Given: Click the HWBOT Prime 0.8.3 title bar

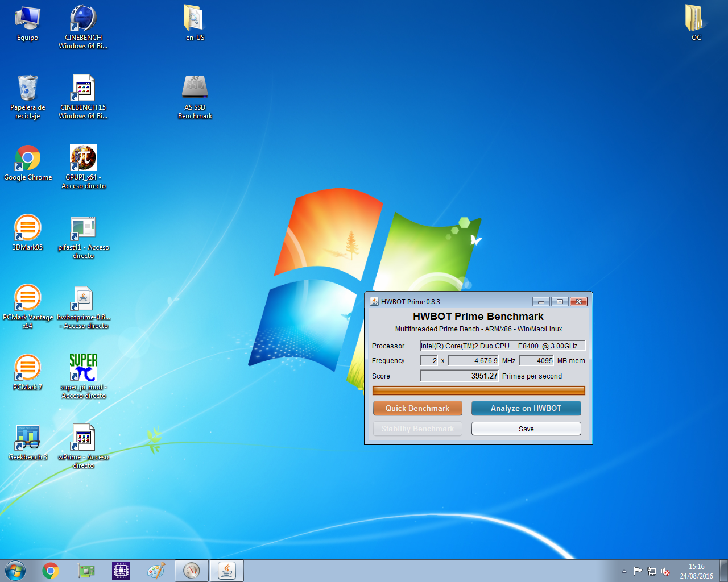Looking at the screenshot, I should click(449, 301).
